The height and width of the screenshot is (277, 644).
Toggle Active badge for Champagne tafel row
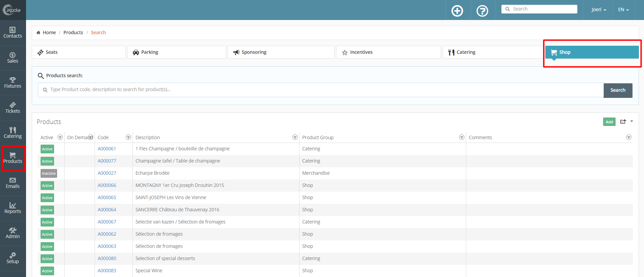(47, 161)
